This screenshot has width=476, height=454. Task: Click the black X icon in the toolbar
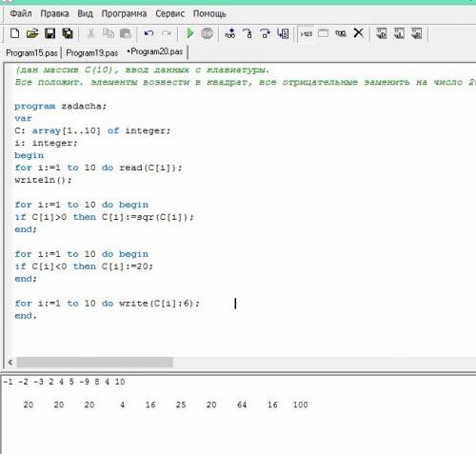click(x=359, y=33)
